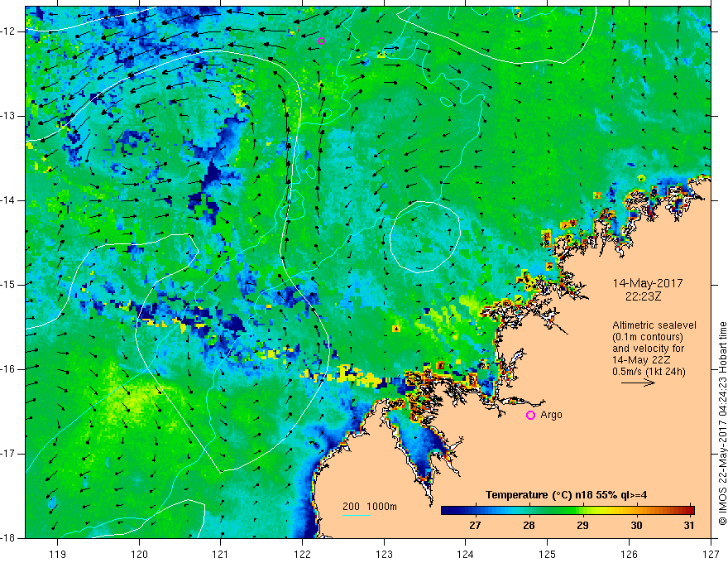Click the 'Temperature (°C) n18 55% ql>=4' title
This screenshot has height=563, width=728.
[x=566, y=495]
